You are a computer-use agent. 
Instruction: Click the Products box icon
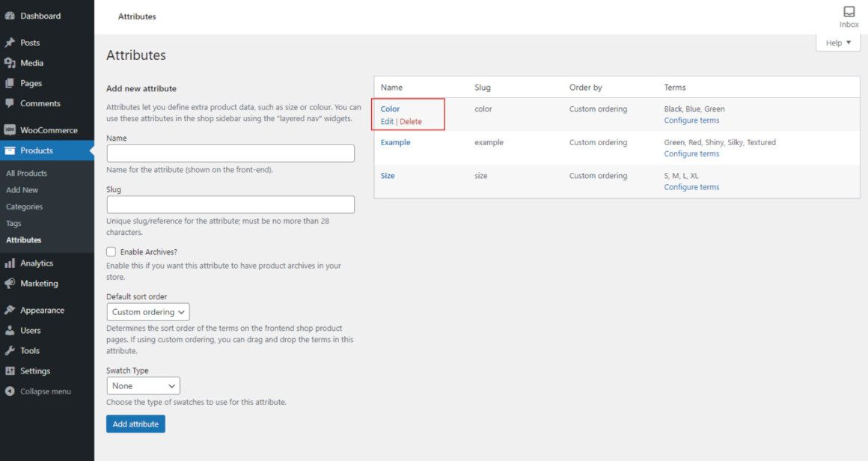(x=10, y=150)
